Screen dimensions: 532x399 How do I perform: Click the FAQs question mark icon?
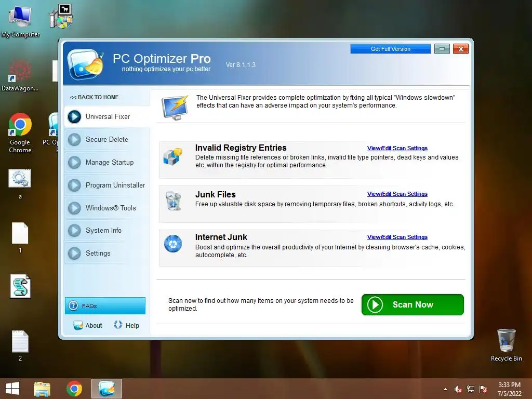pos(73,305)
